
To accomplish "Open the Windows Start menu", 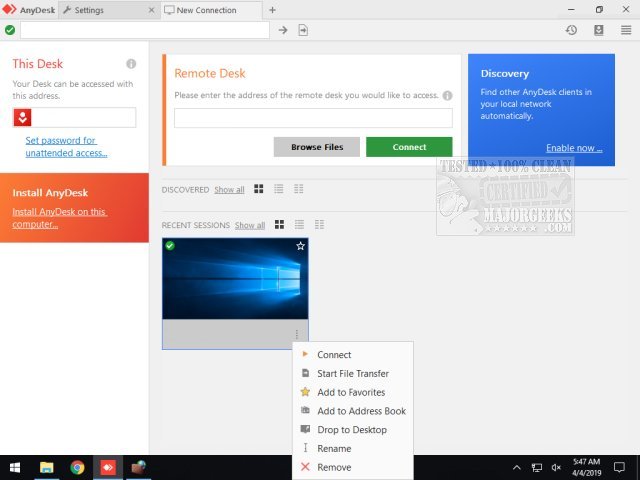I will coord(15,467).
